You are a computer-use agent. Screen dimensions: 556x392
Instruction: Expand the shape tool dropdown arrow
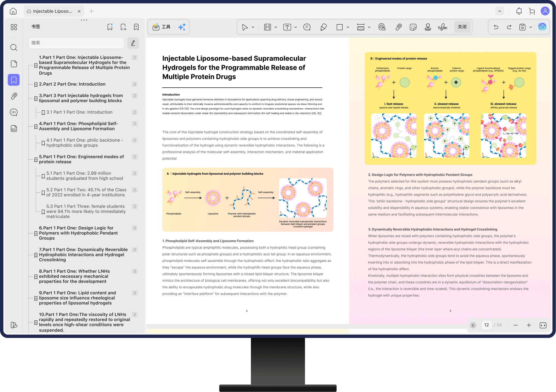tap(348, 27)
